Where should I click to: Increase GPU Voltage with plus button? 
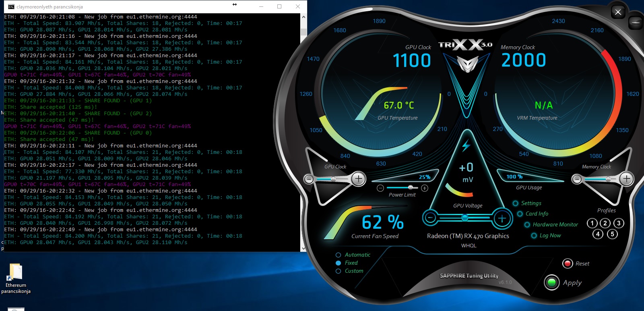502,218
